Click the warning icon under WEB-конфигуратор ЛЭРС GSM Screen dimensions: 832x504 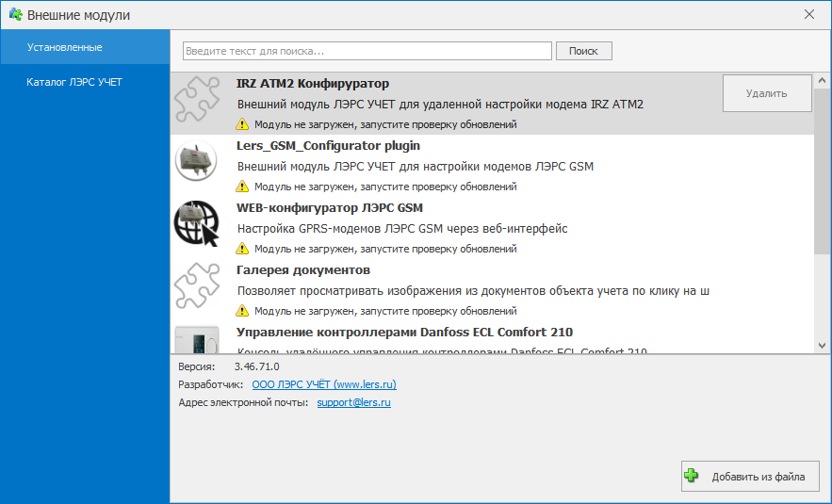click(x=242, y=249)
